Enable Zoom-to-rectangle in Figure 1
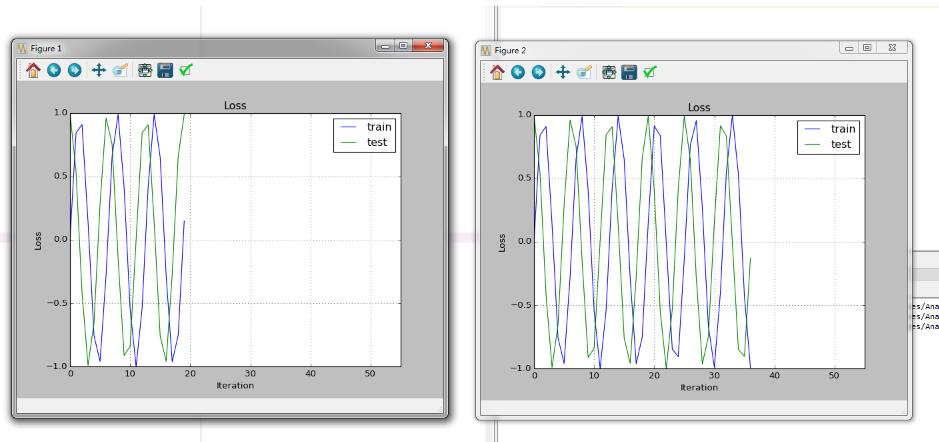The width and height of the screenshot is (939, 442). click(117, 71)
